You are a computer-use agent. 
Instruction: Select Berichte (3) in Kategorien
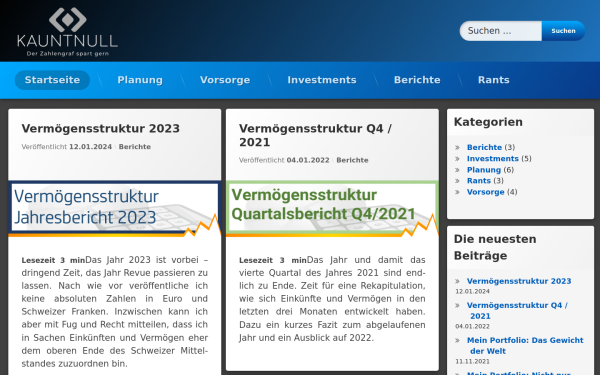tap(484, 147)
